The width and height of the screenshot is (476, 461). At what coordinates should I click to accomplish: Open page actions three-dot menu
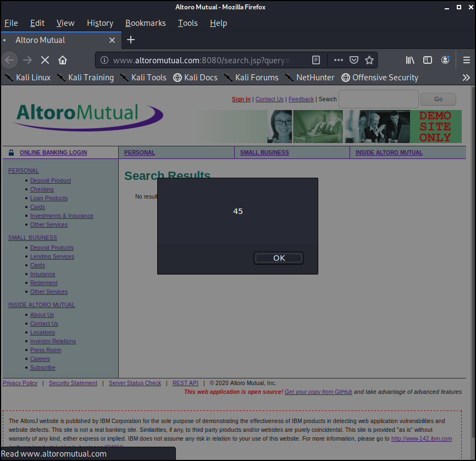(339, 60)
